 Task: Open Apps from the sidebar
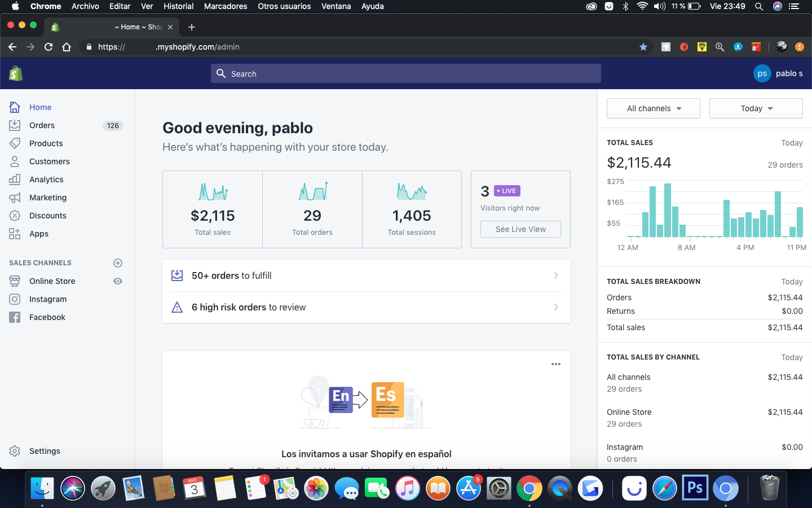(x=38, y=234)
